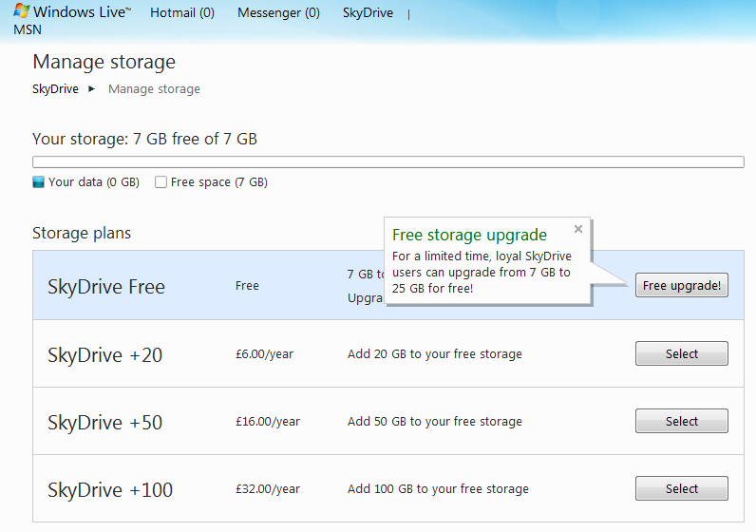Click the SkyDrive Free plan name

coord(106,287)
